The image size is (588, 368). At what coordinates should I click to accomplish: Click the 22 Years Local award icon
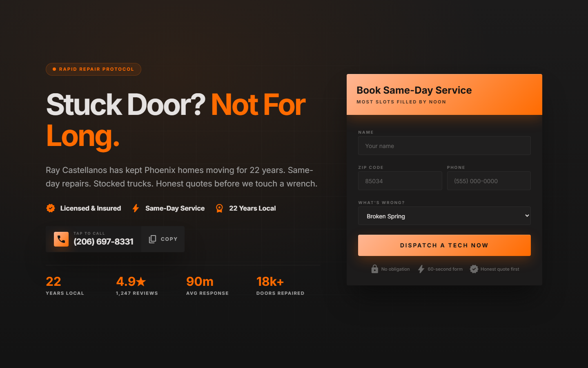pos(219,208)
